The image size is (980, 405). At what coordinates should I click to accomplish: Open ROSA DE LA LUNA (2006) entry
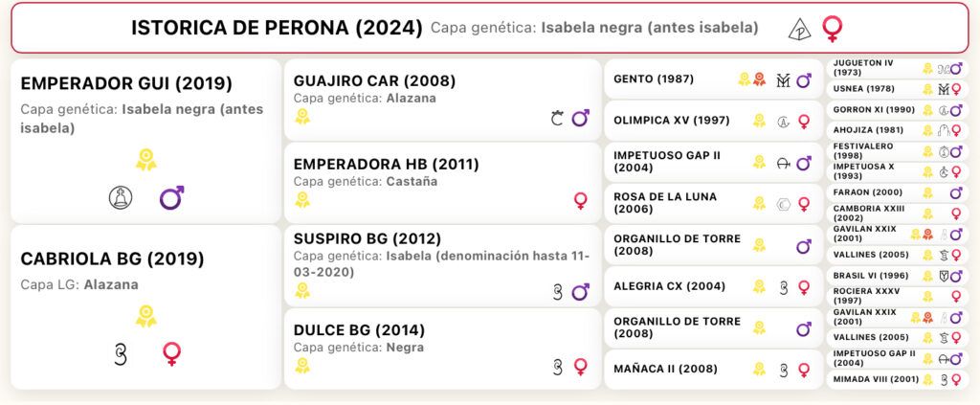click(x=714, y=203)
